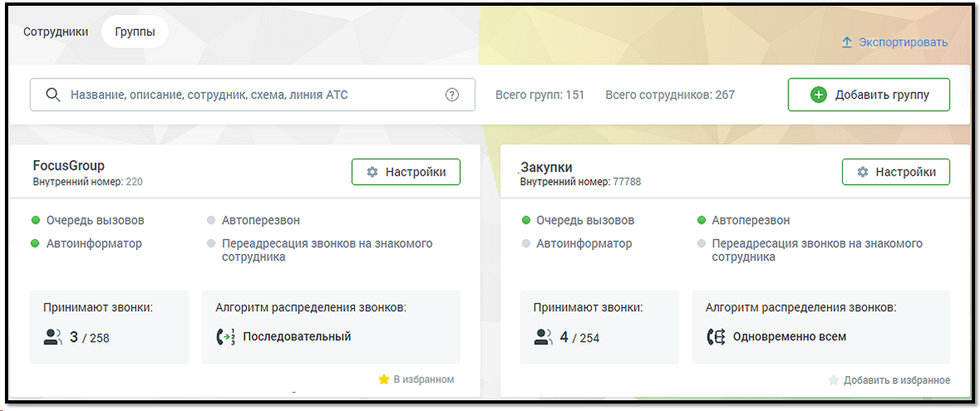980x411 pixels.
Task: Click the FocusGroup card title
Action: 69,166
